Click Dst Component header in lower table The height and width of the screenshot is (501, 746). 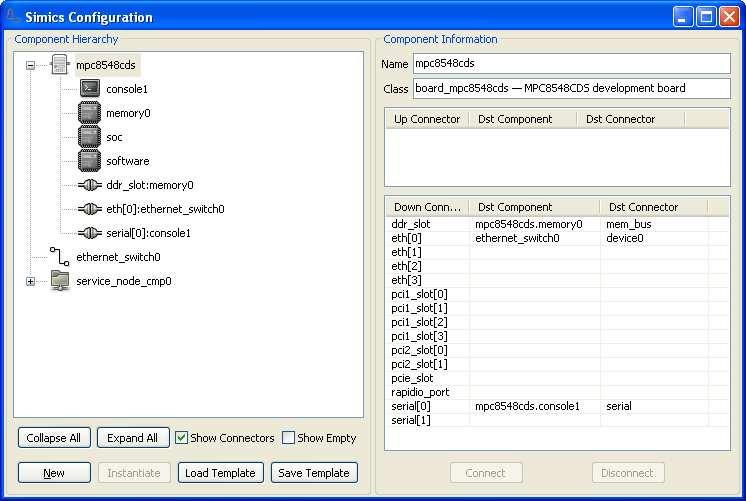pyautogui.click(x=534, y=207)
